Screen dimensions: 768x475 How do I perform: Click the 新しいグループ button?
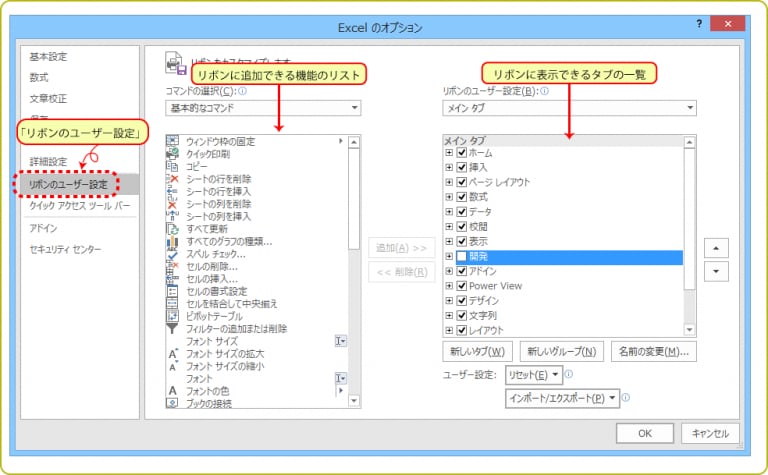tap(562, 352)
